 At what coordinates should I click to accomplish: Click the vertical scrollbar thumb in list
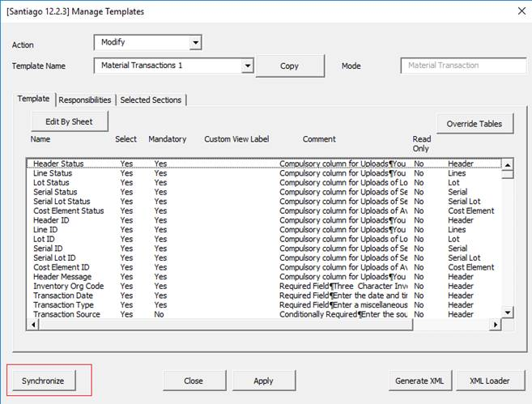508,174
